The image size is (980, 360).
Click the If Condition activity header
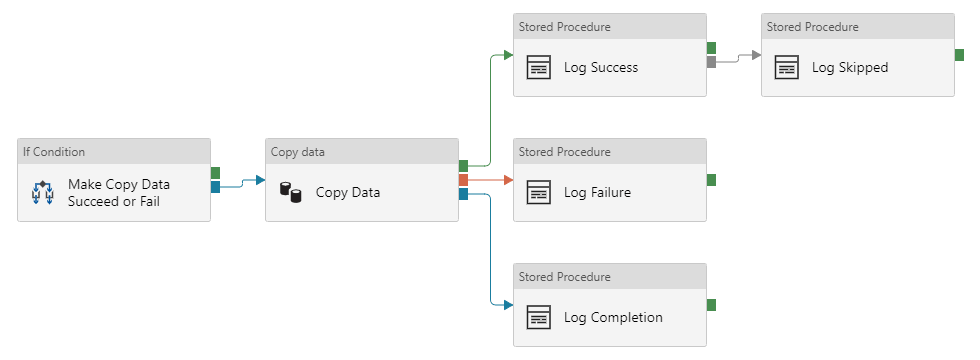coord(114,152)
